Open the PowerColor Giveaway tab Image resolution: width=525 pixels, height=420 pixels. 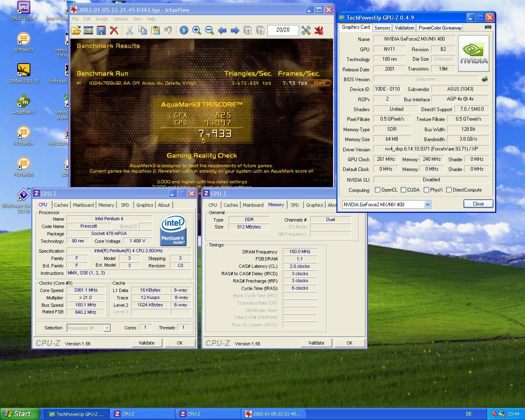pyautogui.click(x=440, y=28)
